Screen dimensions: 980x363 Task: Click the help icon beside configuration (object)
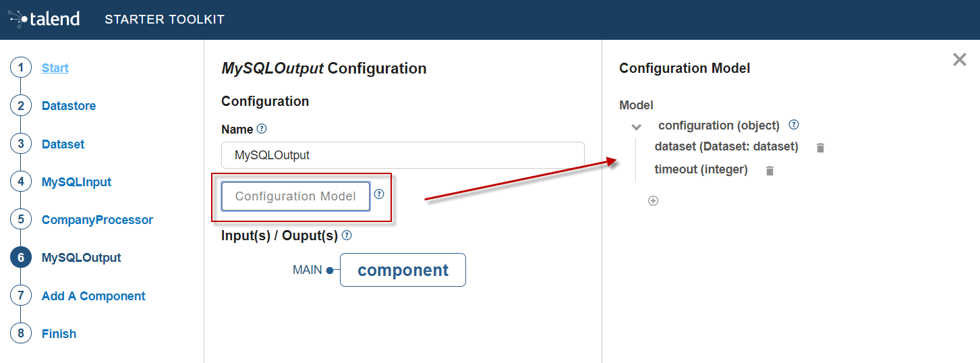tap(794, 125)
